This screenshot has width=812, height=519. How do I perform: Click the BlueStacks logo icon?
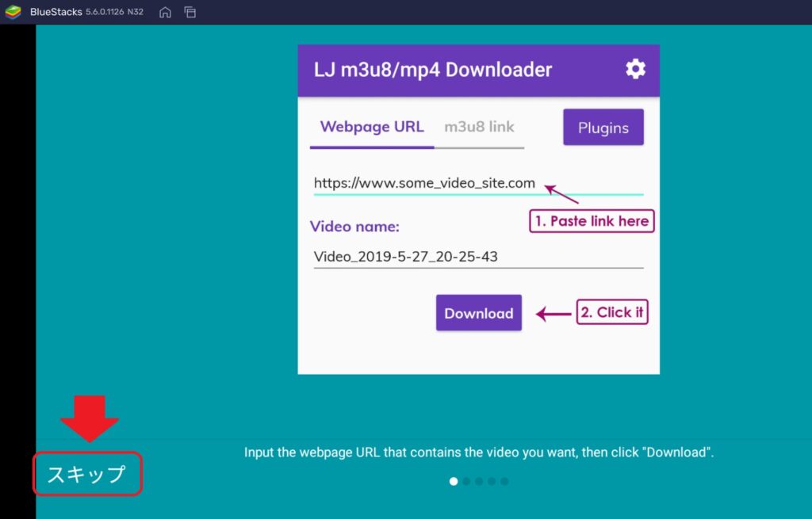13,11
